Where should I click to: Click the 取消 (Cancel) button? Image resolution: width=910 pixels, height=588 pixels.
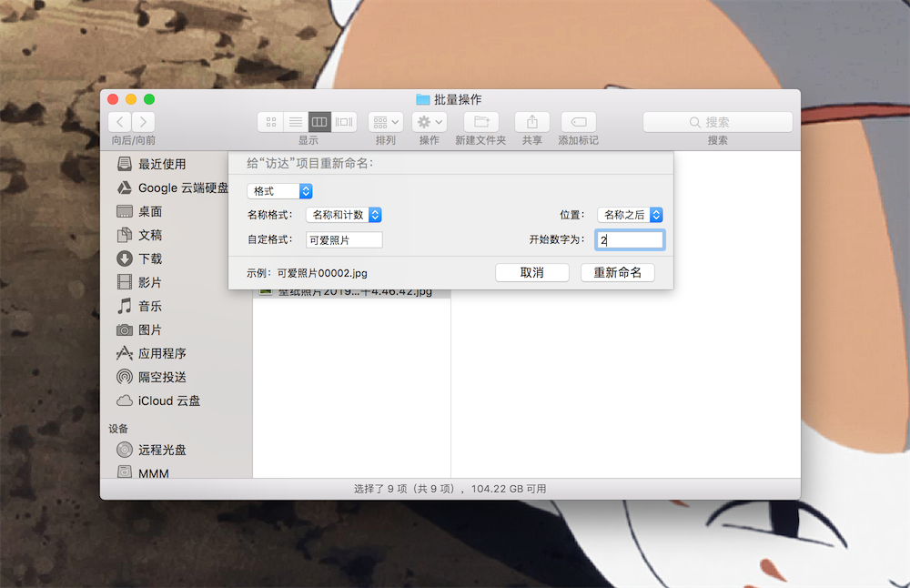[532, 271]
